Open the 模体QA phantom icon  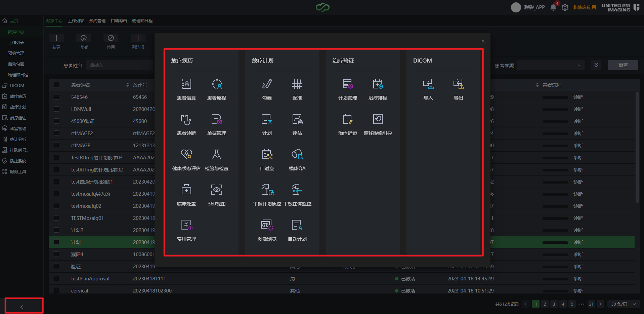tap(297, 159)
